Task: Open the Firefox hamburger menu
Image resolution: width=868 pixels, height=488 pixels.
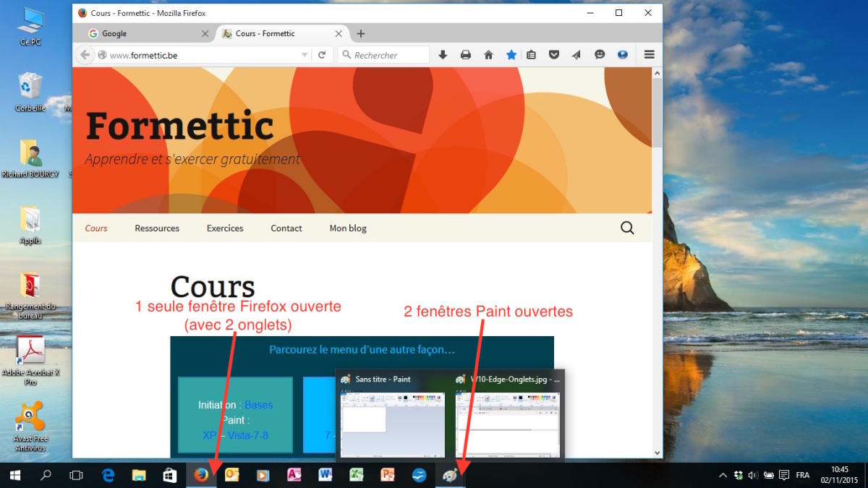Action: 649,55
